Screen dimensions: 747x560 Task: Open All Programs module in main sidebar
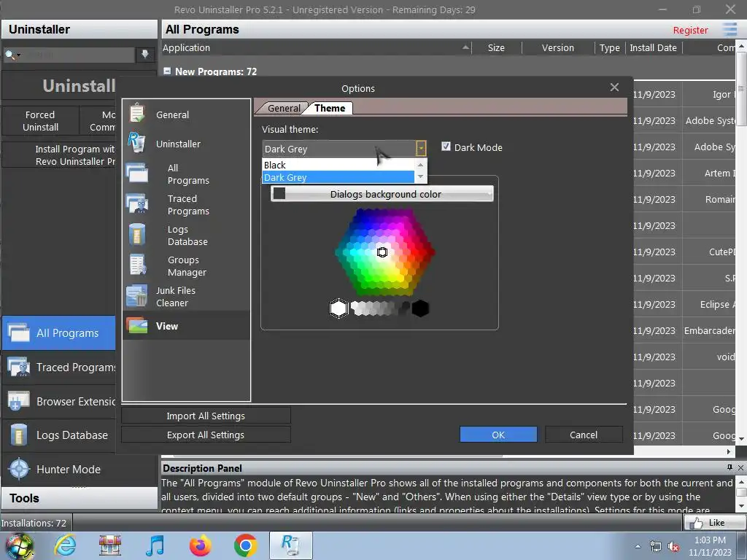point(58,332)
